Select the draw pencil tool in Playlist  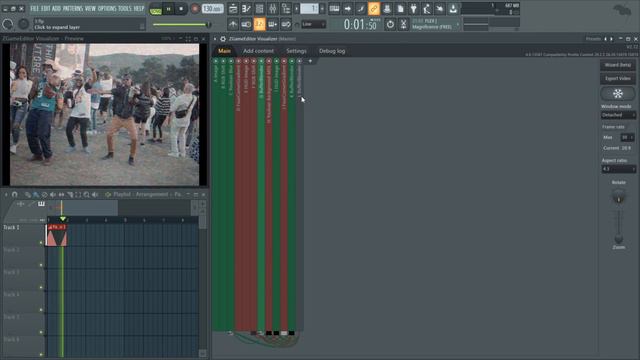tap(27, 195)
